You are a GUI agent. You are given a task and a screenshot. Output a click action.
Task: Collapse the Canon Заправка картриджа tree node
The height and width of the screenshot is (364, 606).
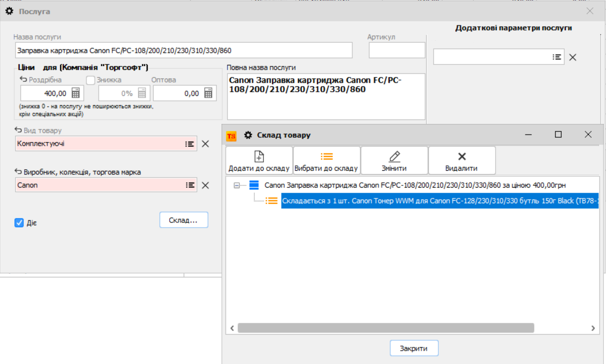click(237, 185)
